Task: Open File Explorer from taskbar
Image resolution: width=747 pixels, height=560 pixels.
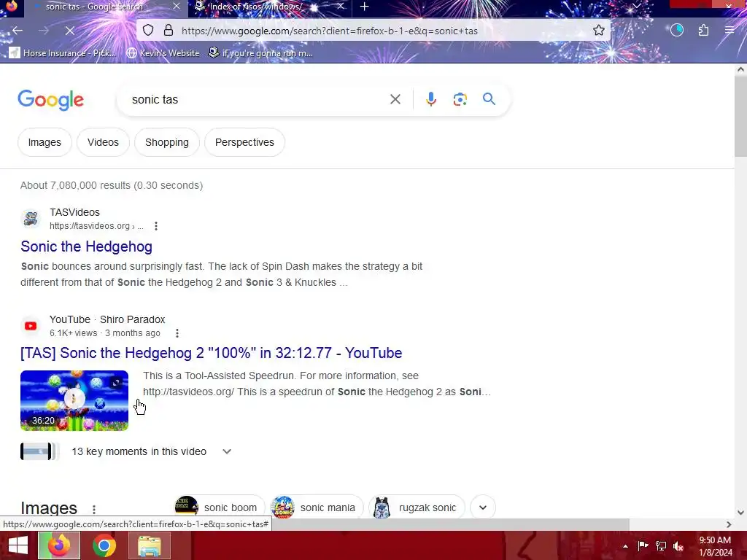Action: (149, 545)
